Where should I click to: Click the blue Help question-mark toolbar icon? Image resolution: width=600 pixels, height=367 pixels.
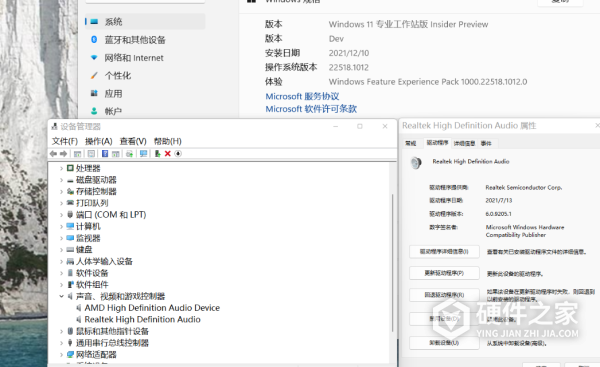tap(105, 153)
